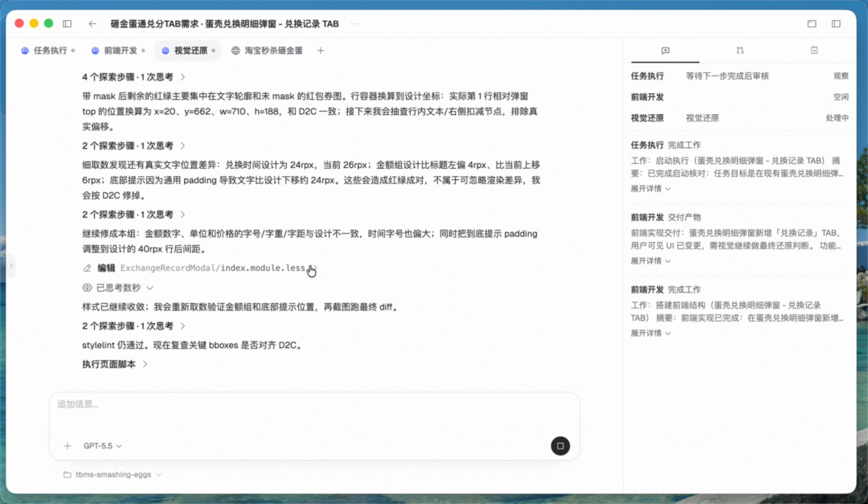Expand the 已思考数秒 thinking section
The image size is (868, 504).
click(118, 288)
